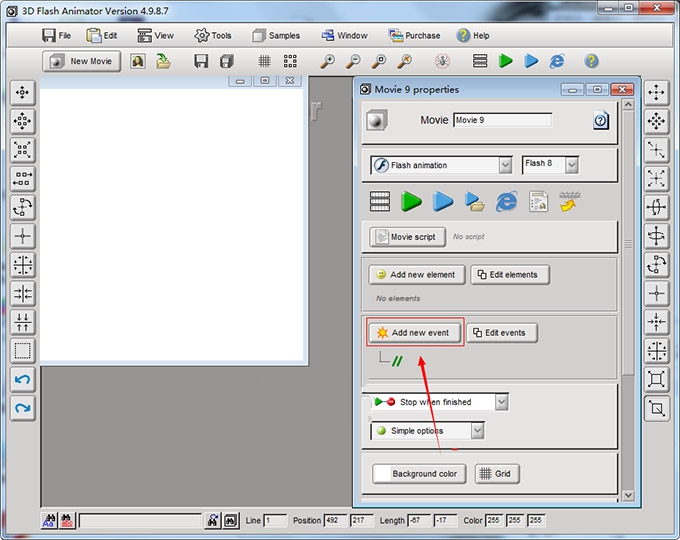Click the square frame icon in right toolbar
680x540 pixels.
(657, 380)
